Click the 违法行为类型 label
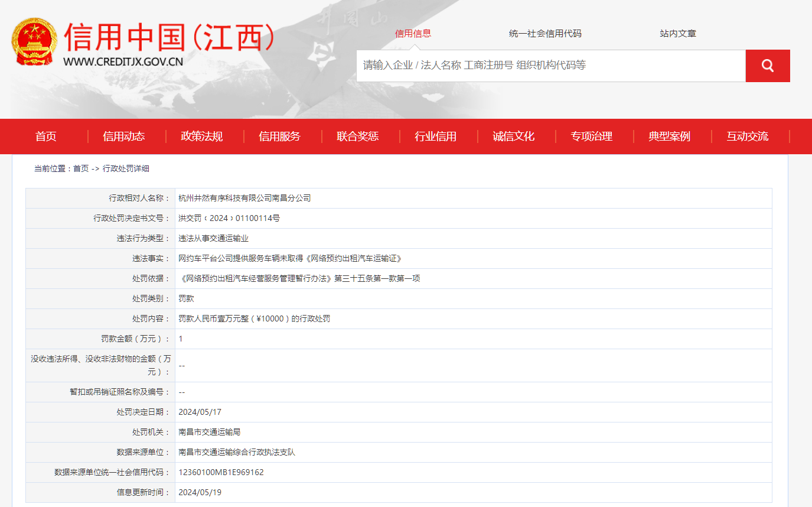The image size is (812, 507). click(144, 238)
